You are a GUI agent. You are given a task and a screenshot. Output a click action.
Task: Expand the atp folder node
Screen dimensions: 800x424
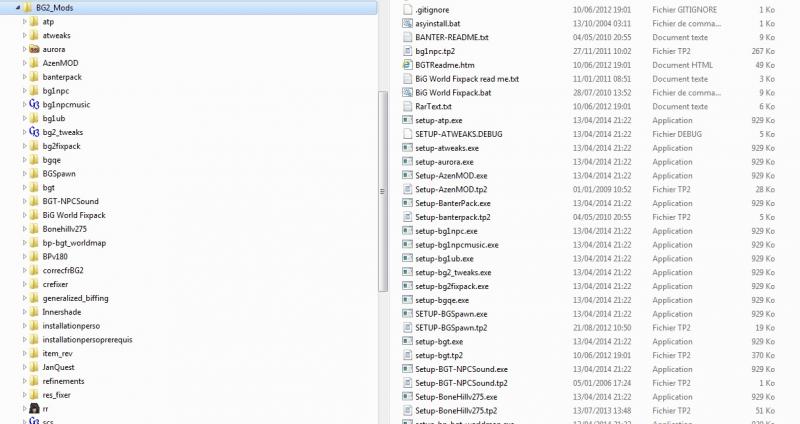[24, 22]
